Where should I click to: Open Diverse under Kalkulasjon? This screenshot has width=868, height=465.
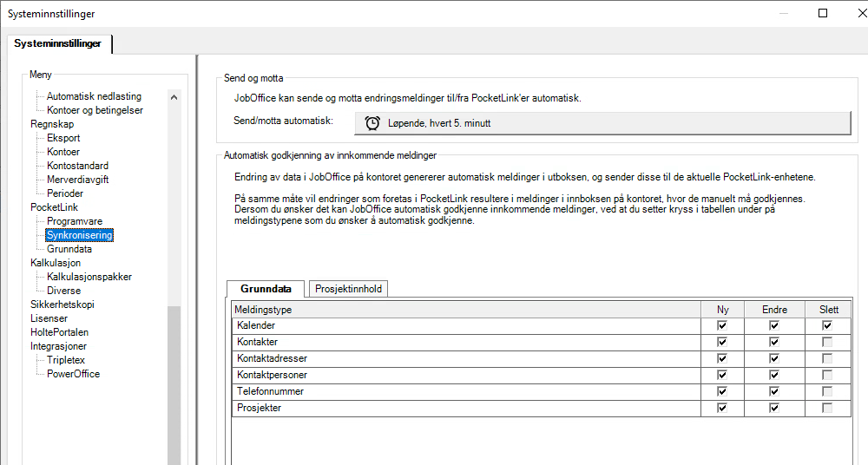tap(63, 290)
